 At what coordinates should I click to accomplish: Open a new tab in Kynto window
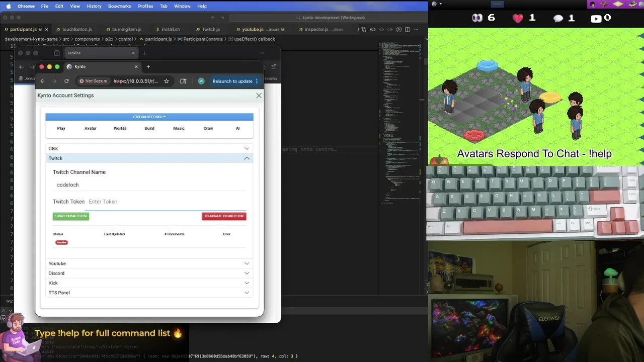148,66
